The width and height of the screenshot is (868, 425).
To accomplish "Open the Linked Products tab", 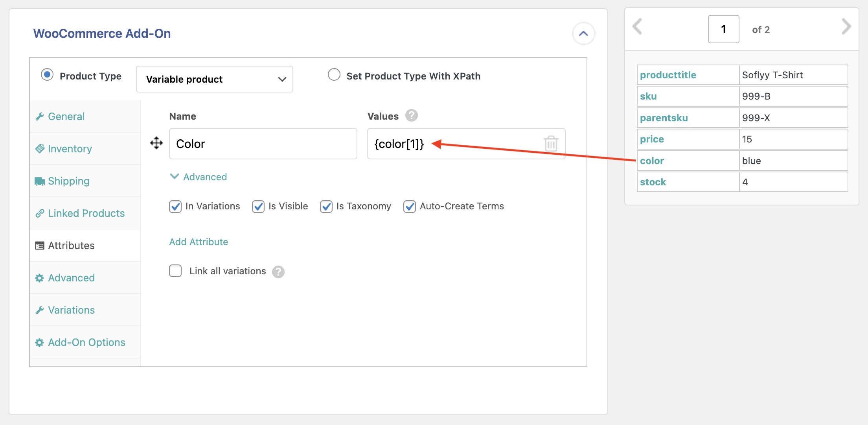I will click(x=86, y=213).
